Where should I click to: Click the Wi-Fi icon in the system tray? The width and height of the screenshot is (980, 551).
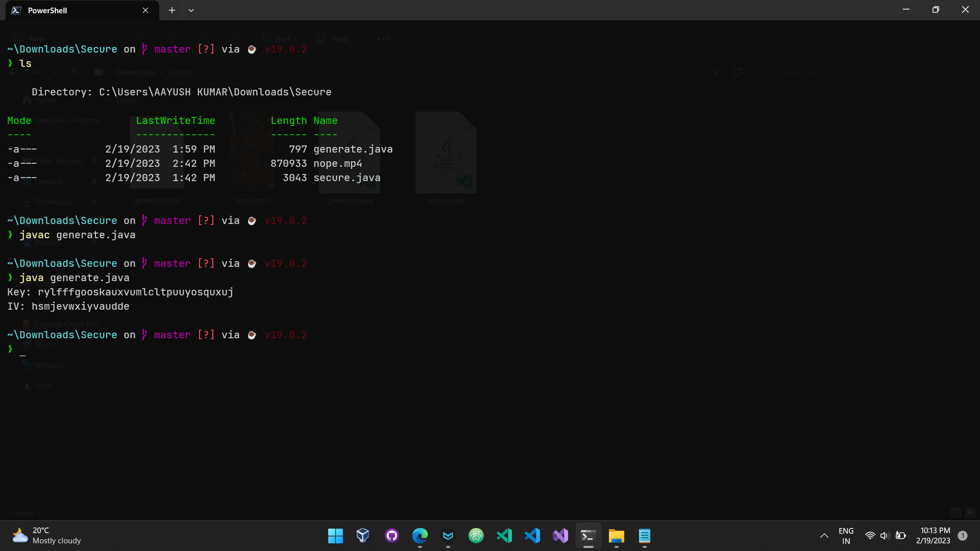(870, 536)
